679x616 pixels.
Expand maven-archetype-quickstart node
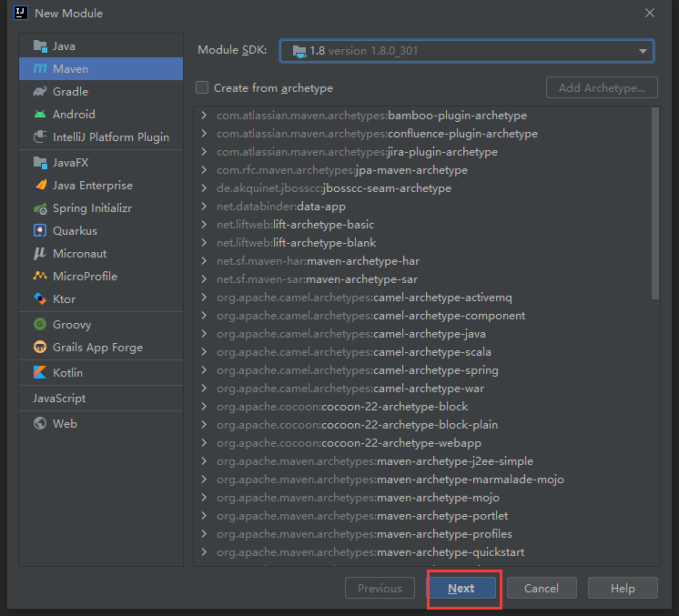coord(204,552)
